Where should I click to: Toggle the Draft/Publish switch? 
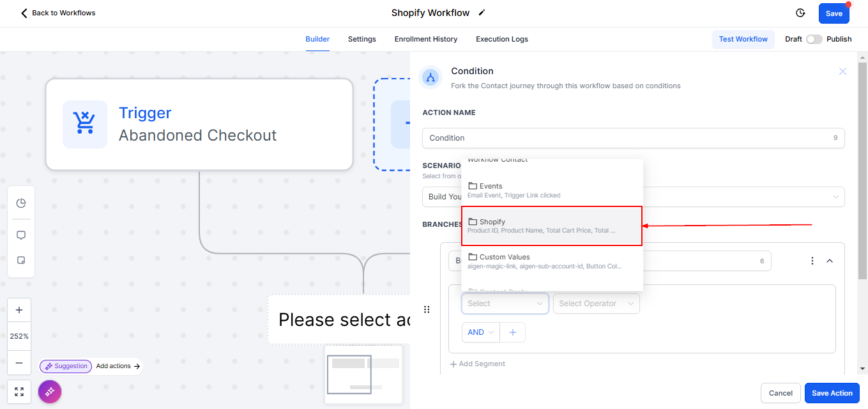[814, 39]
